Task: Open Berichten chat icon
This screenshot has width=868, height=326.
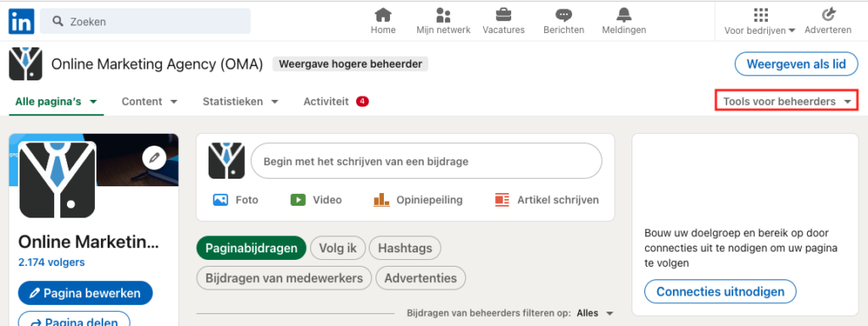Action: (564, 14)
